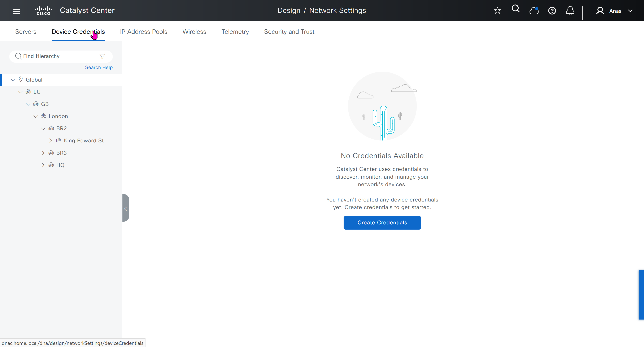Image resolution: width=644 pixels, height=347 pixels.
Task: Open the notifications bell icon
Action: (570, 11)
